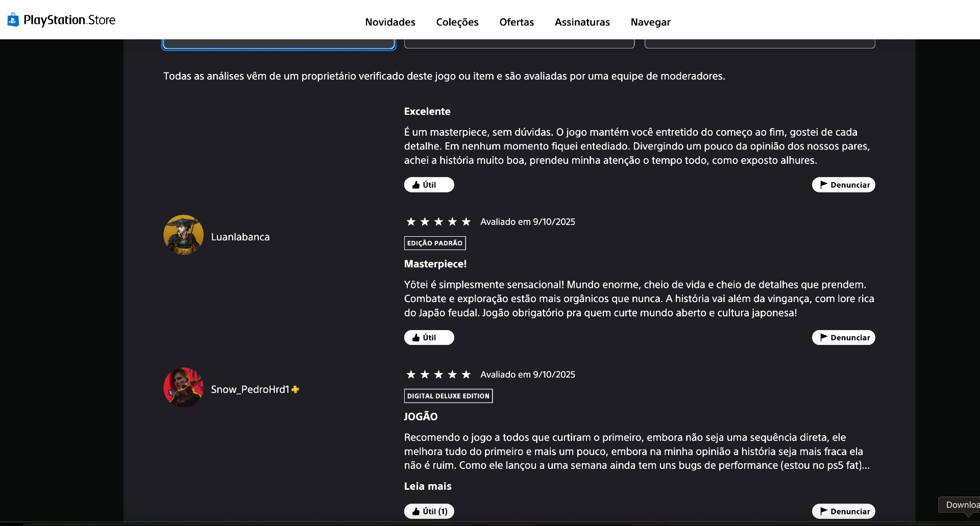Click the star rating on the Masterpiece! review
Image resolution: width=980 pixels, height=526 pixels.
[x=438, y=221]
